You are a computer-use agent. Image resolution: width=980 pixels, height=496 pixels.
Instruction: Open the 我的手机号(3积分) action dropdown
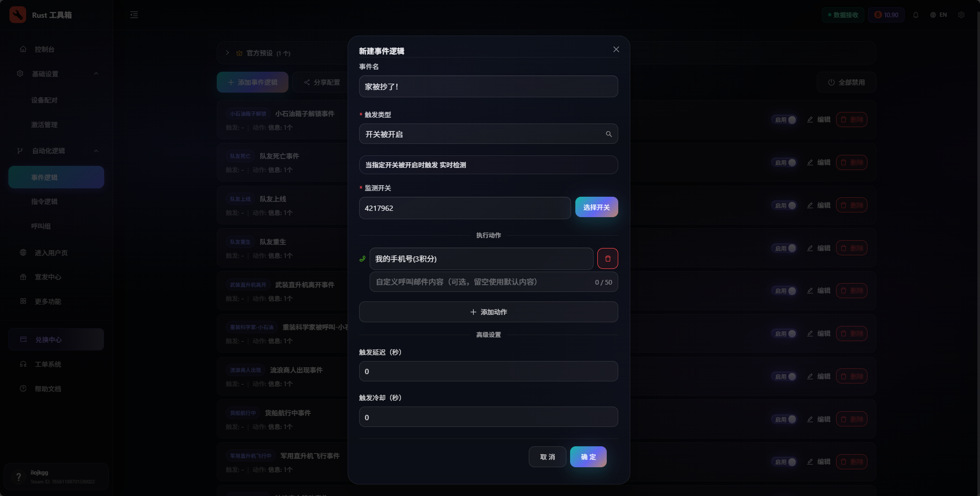(481, 258)
